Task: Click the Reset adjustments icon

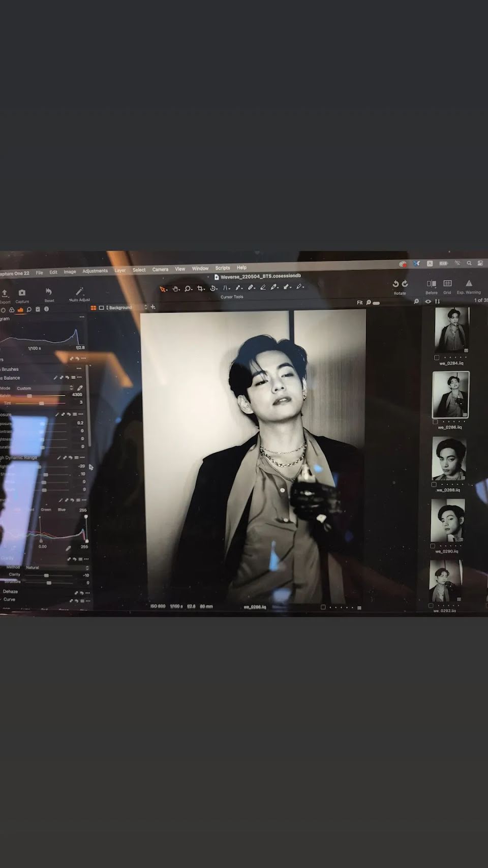Action: pos(49,291)
